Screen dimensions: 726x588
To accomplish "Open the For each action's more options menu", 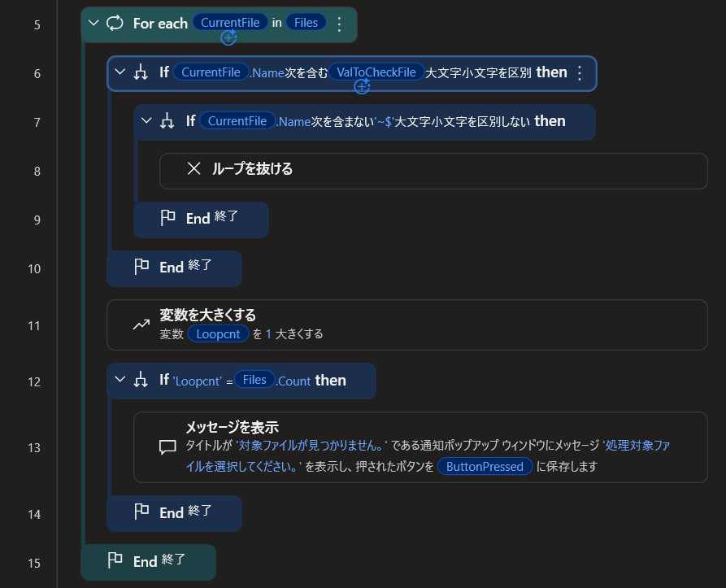I will click(339, 24).
